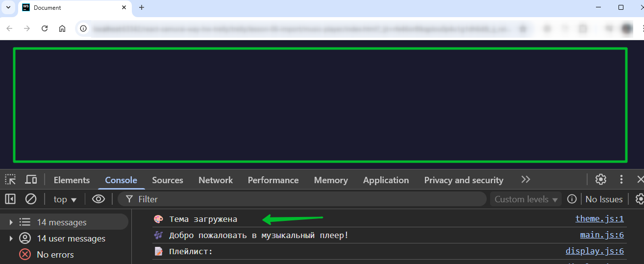View site information icon in address bar
Viewport: 644px width, 264px height.
83,28
